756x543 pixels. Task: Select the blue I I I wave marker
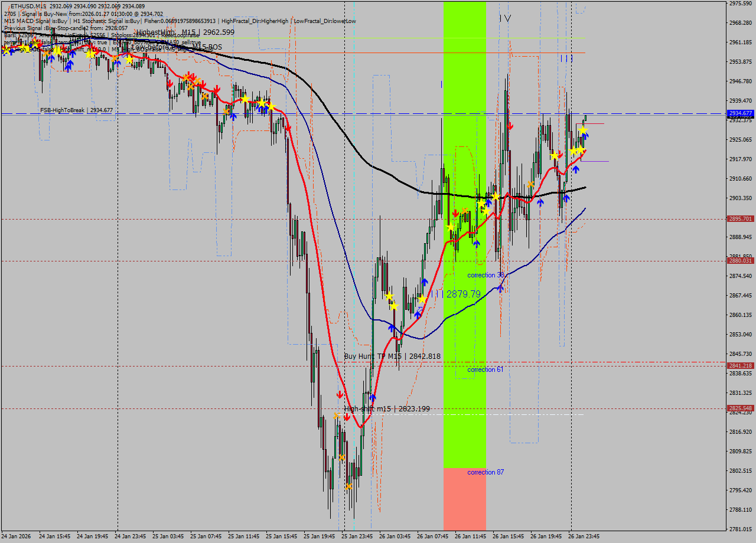click(x=566, y=58)
